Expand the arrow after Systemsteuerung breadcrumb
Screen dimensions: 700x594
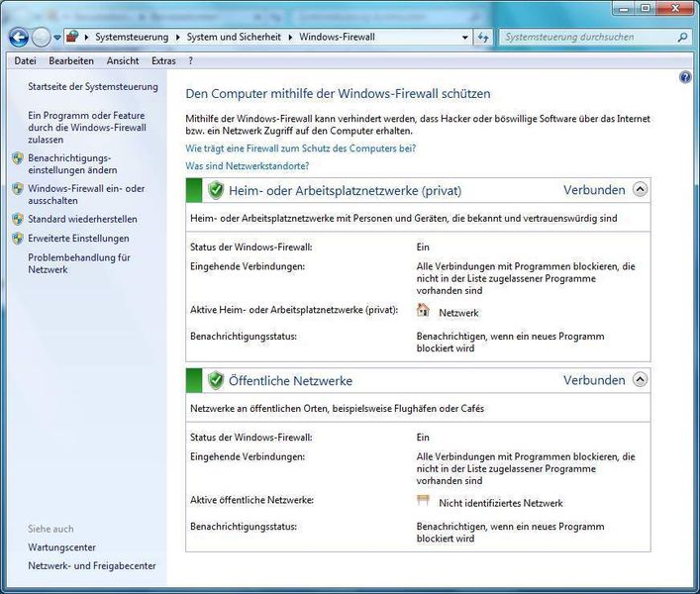click(177, 37)
